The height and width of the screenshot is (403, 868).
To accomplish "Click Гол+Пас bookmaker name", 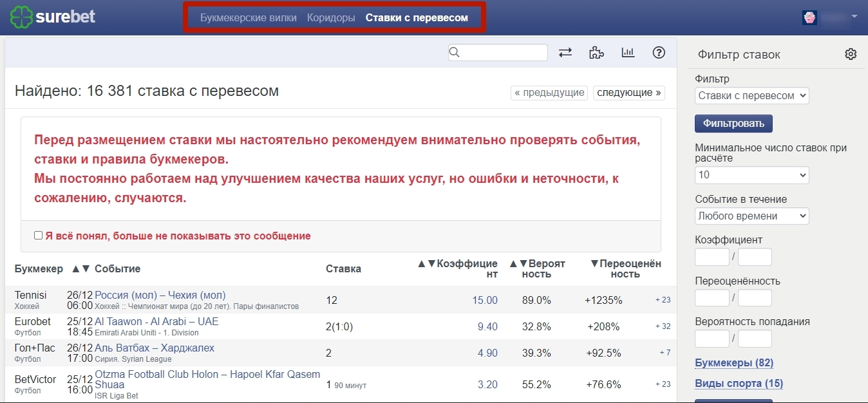I will [35, 348].
